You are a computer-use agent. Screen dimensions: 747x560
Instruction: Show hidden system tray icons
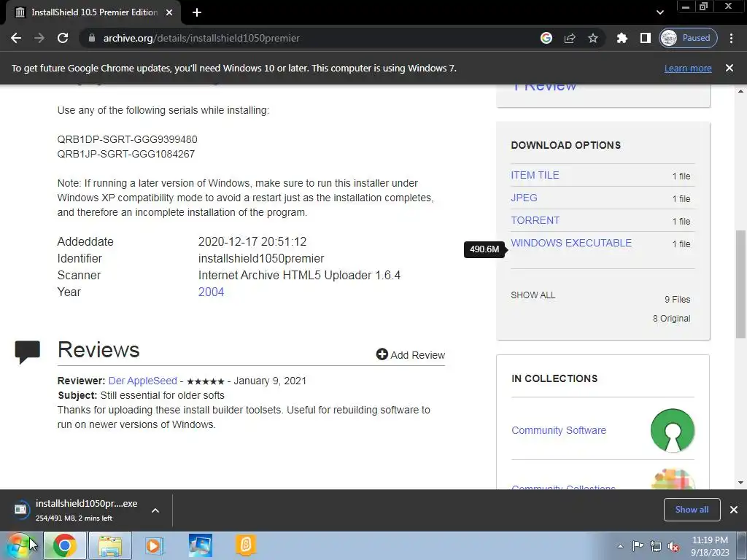click(620, 546)
